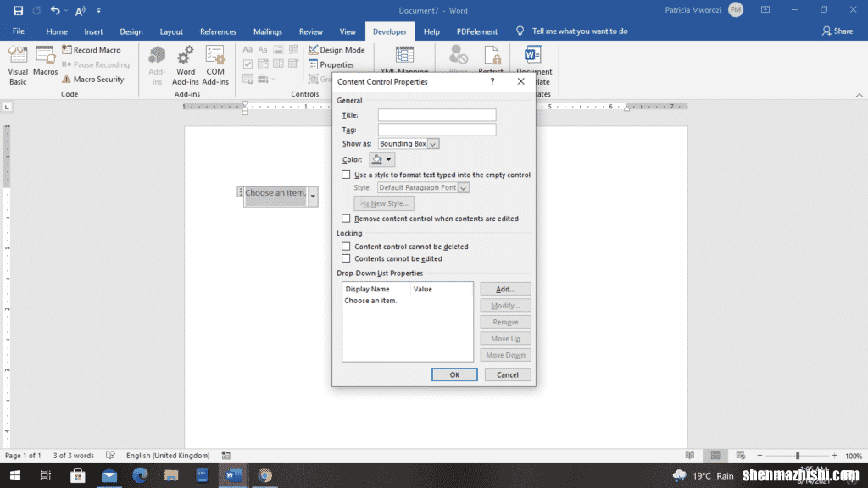
Task: Open Task View on taskbar
Action: pos(46,475)
